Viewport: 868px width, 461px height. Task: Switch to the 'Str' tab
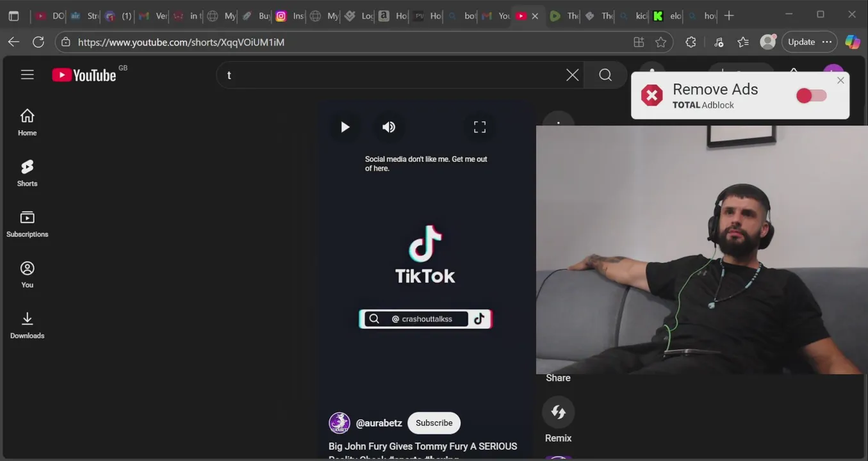point(83,16)
